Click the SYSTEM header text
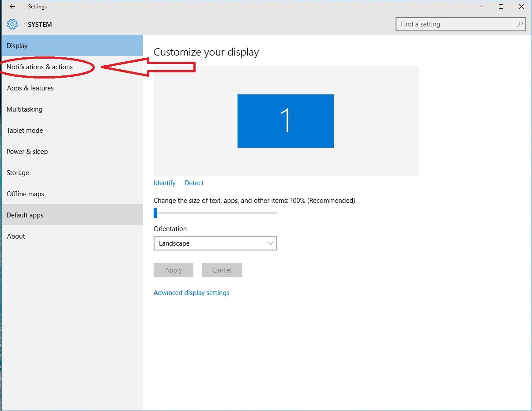 click(40, 25)
